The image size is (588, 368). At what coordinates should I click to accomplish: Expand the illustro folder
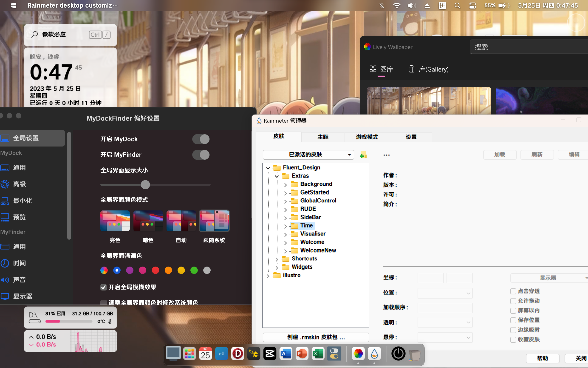tap(268, 276)
